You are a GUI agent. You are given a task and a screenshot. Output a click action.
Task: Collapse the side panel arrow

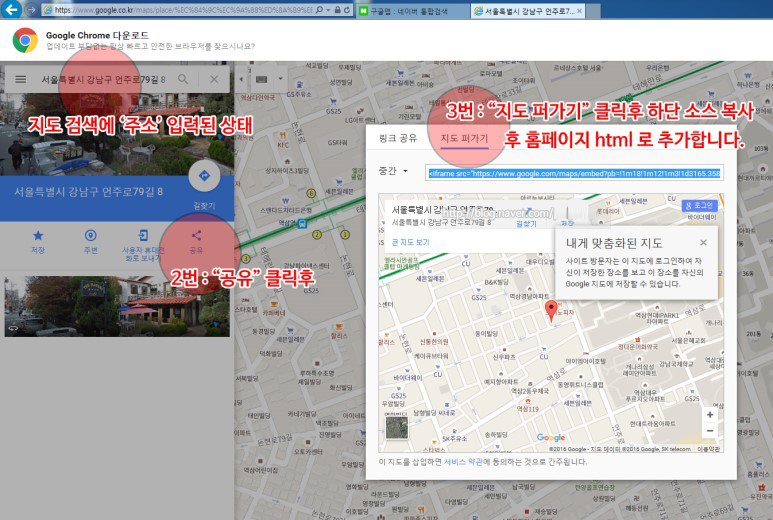point(241,79)
